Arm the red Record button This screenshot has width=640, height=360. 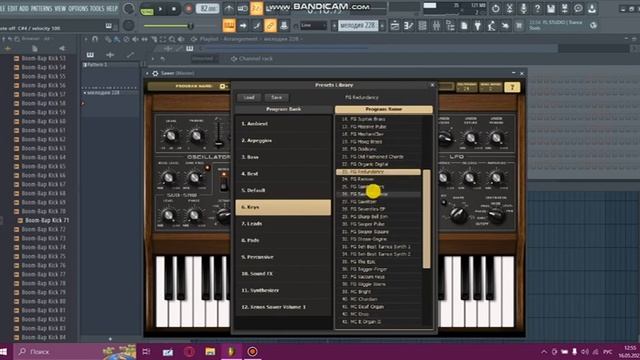[x=189, y=9]
